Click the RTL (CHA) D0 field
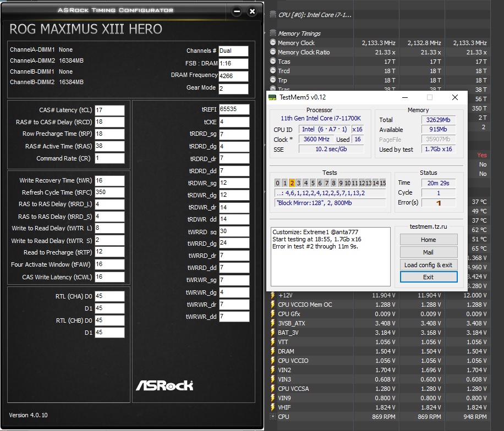The height and width of the screenshot is (431, 504). point(109,296)
